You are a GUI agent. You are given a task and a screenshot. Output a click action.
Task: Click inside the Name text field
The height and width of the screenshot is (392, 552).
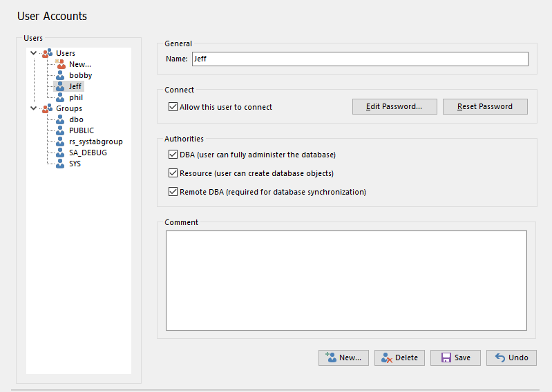pos(359,59)
